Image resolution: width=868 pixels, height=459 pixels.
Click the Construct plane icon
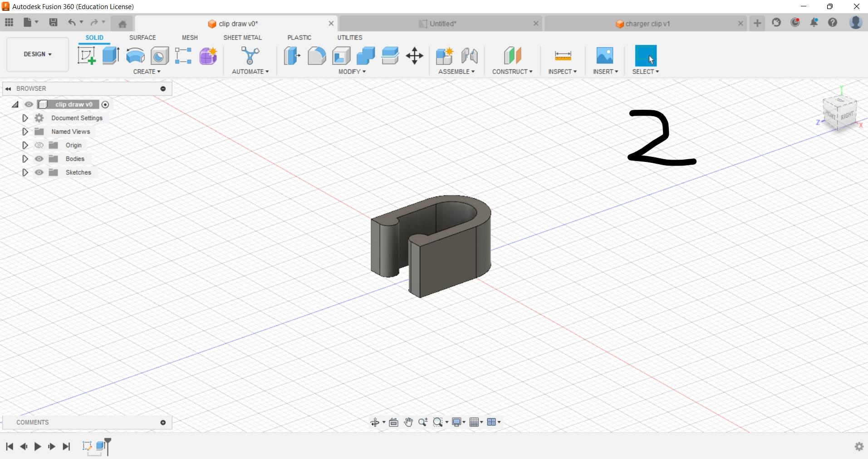512,56
